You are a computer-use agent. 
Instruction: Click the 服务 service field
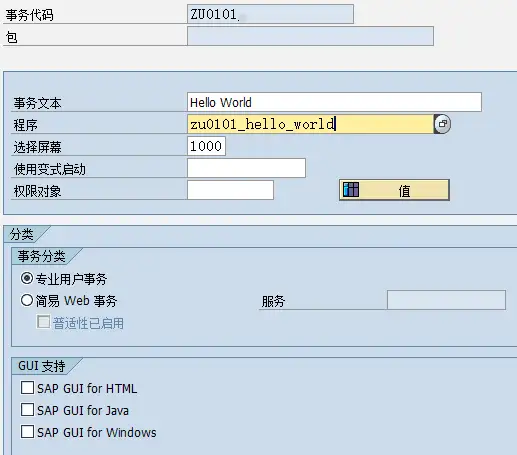tap(446, 300)
